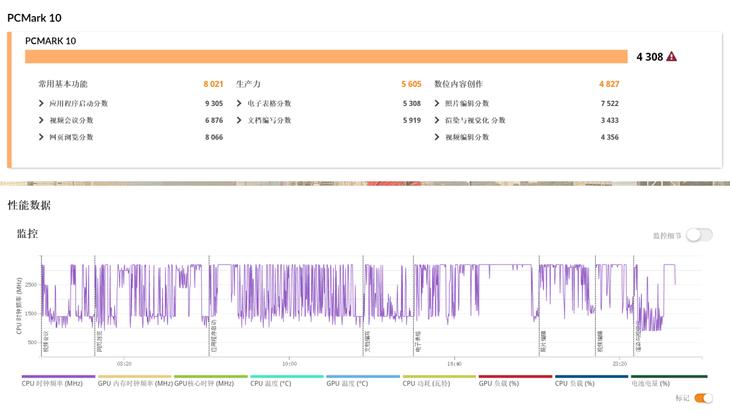This screenshot has width=730, height=415.
Task: Click the 3 433 rendering score
Action: coord(609,120)
